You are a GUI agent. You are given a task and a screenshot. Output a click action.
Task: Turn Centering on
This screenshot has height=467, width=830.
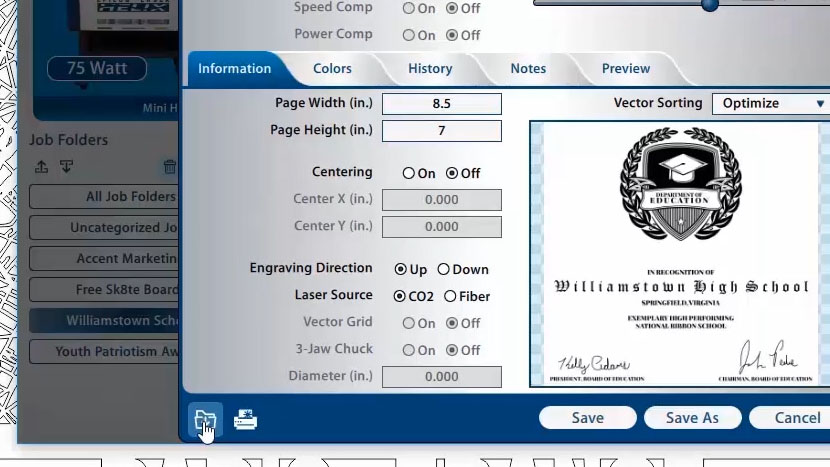click(409, 173)
